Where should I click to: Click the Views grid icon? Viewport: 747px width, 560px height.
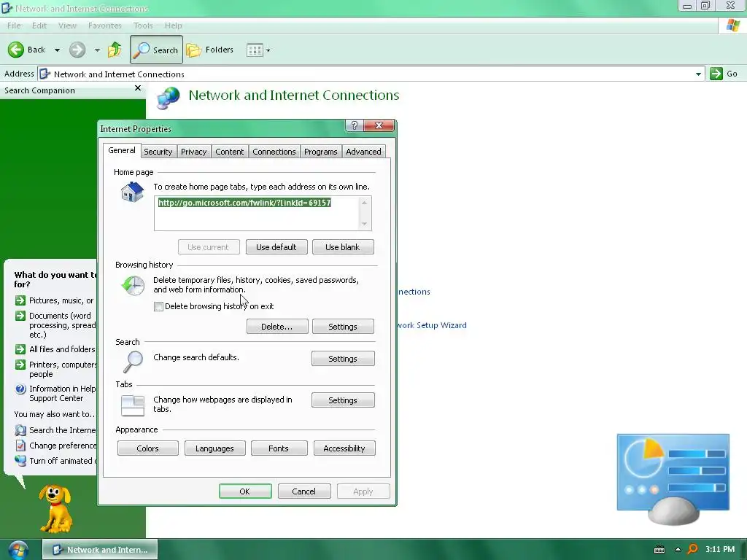click(x=255, y=50)
